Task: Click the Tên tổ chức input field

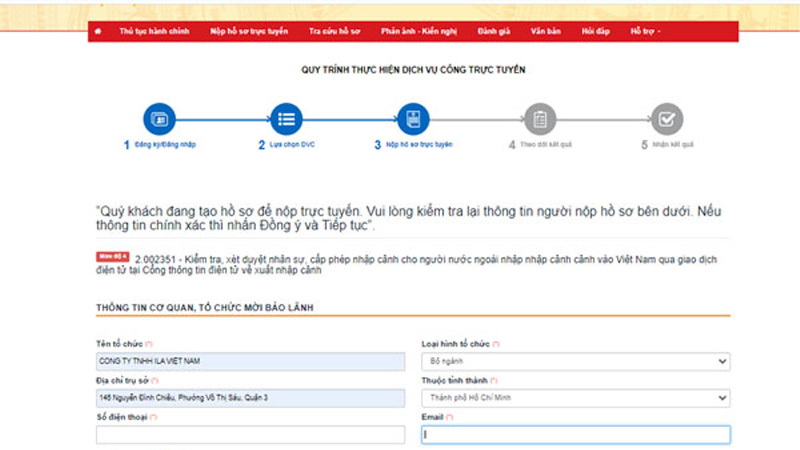Action: pos(250,362)
